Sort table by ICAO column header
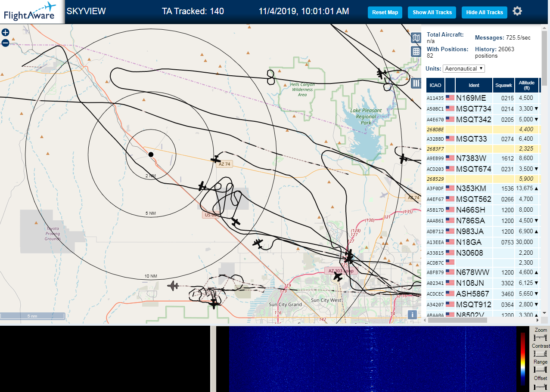The image size is (550, 392). (435, 85)
